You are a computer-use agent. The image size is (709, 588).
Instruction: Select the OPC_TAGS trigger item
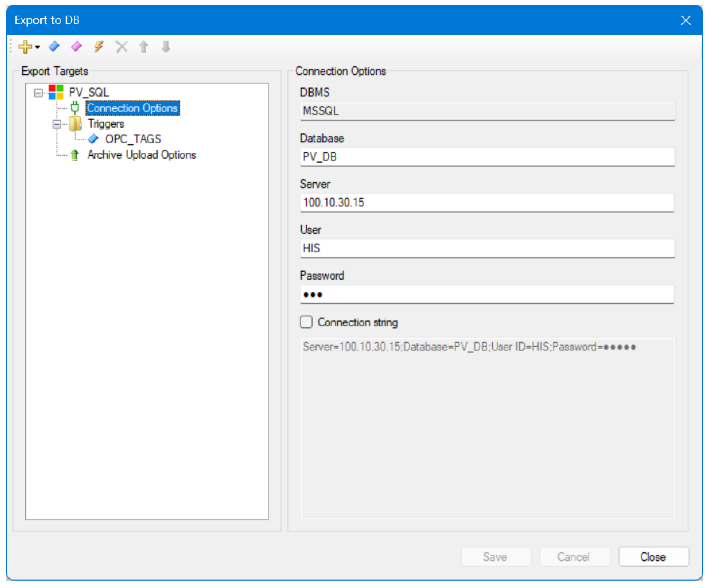pos(133,139)
